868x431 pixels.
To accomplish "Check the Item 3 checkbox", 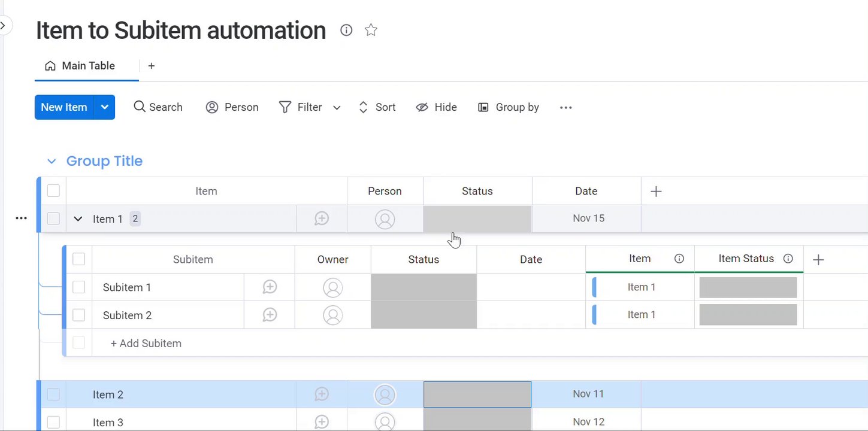I will tap(53, 422).
